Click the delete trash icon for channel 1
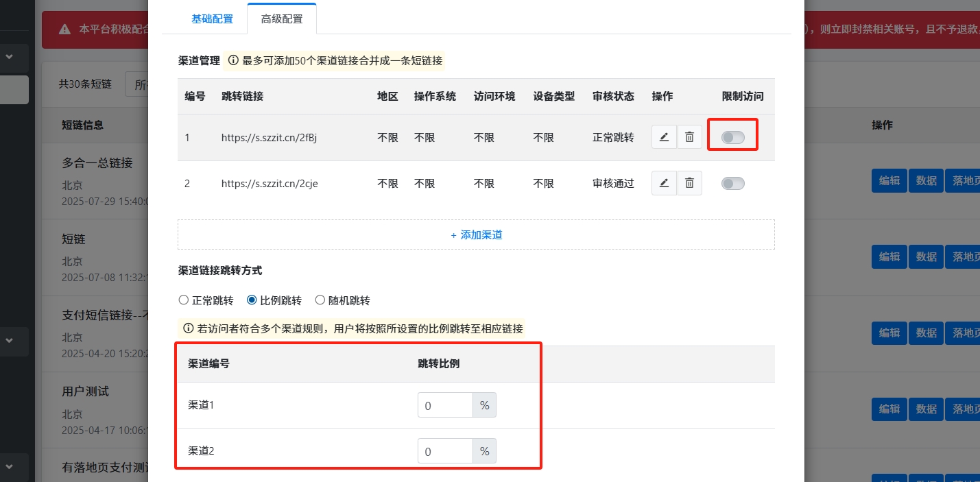 [x=689, y=137]
